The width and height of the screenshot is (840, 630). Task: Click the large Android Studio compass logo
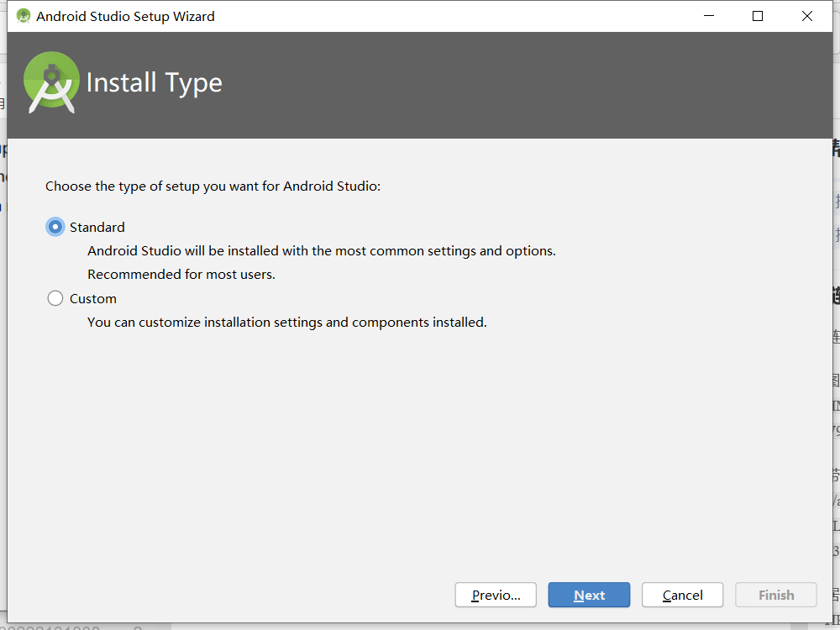51,82
